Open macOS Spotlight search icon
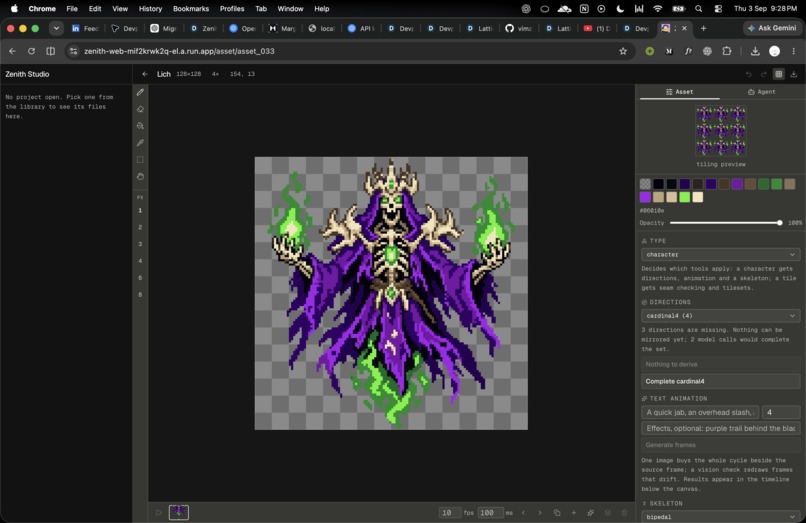Viewport: 806px width, 523px height. coord(699,9)
